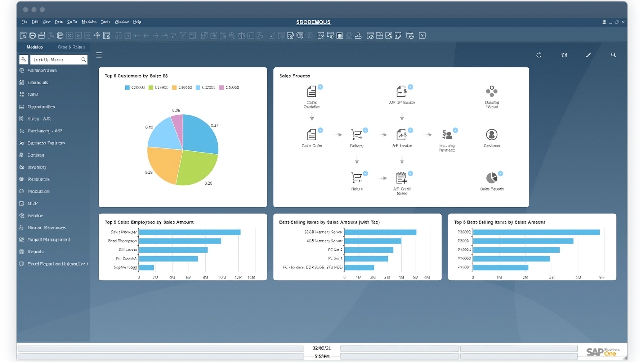Viewport: 644px width, 362px height.
Task: Expand the Financials module in the sidebar
Action: (38, 82)
